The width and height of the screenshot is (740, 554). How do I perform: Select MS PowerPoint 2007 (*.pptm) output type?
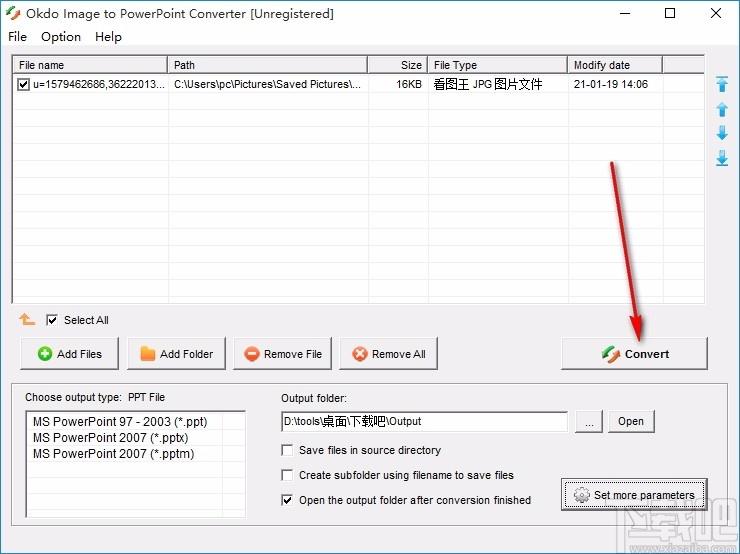(113, 453)
